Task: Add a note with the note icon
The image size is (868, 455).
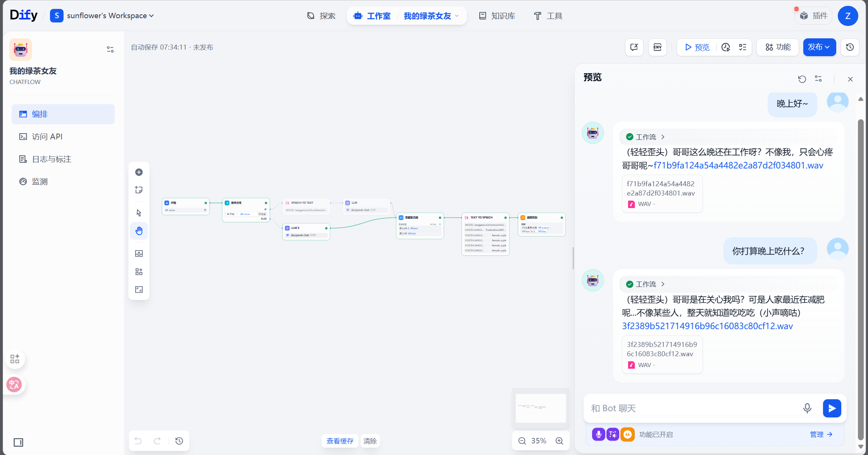Action: 139,190
